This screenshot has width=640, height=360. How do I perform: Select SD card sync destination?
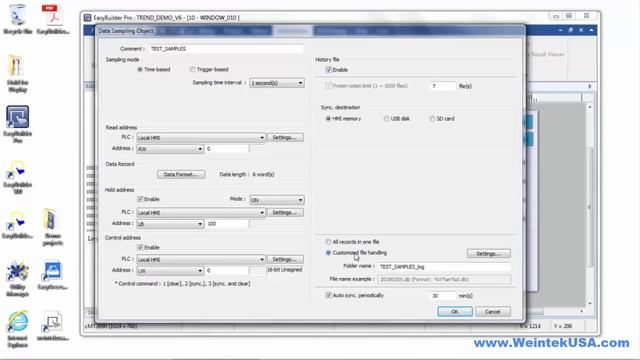[432, 119]
